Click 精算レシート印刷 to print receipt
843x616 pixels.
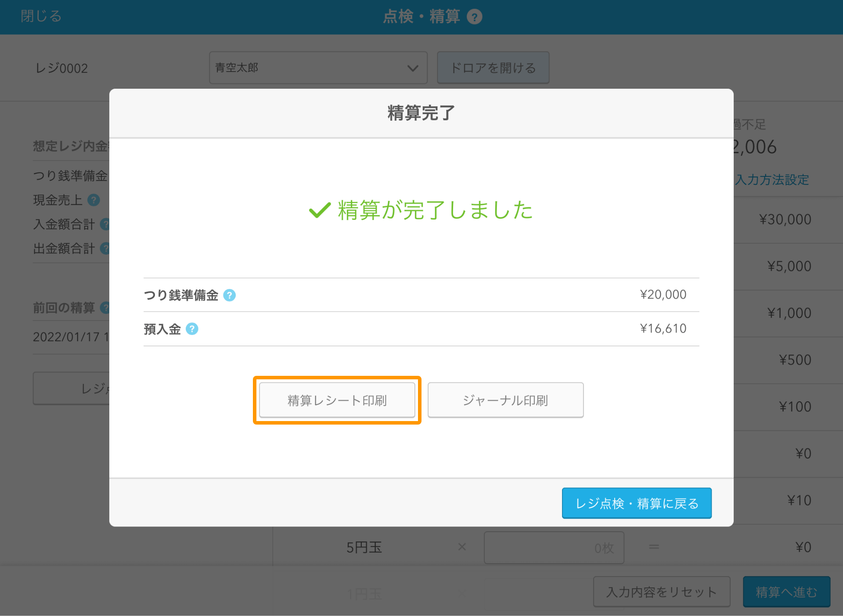click(339, 400)
